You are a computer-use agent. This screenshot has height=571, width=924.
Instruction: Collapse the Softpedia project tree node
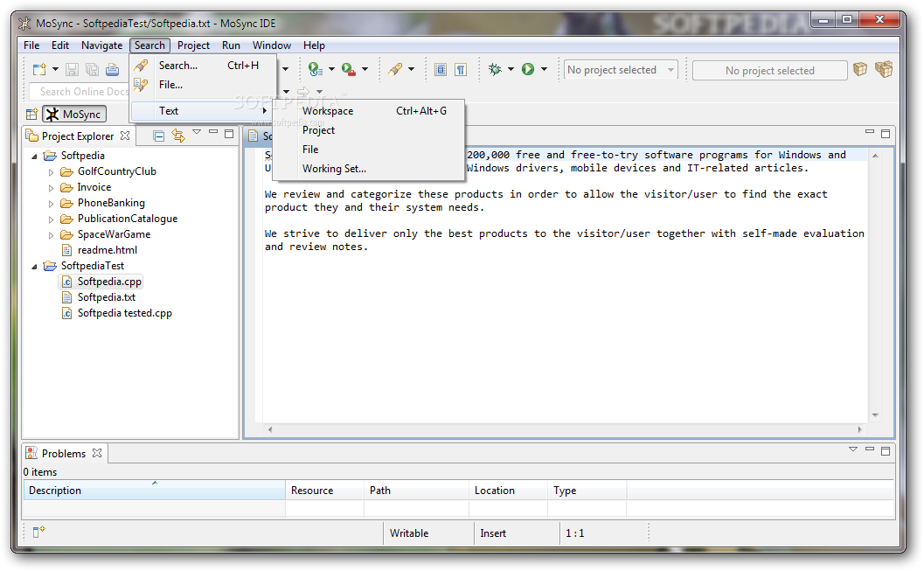pos(34,157)
